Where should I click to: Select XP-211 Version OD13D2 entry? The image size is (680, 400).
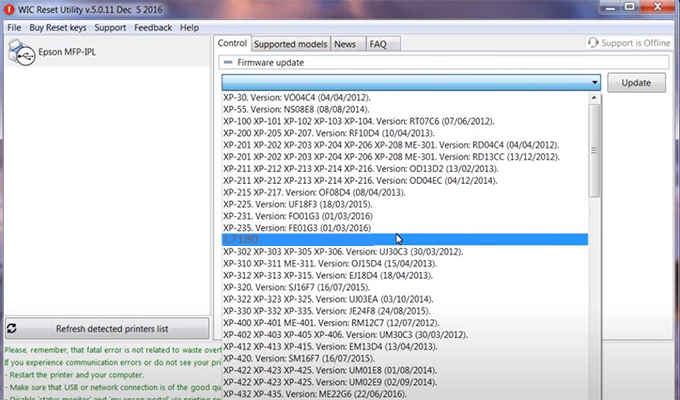[405, 169]
